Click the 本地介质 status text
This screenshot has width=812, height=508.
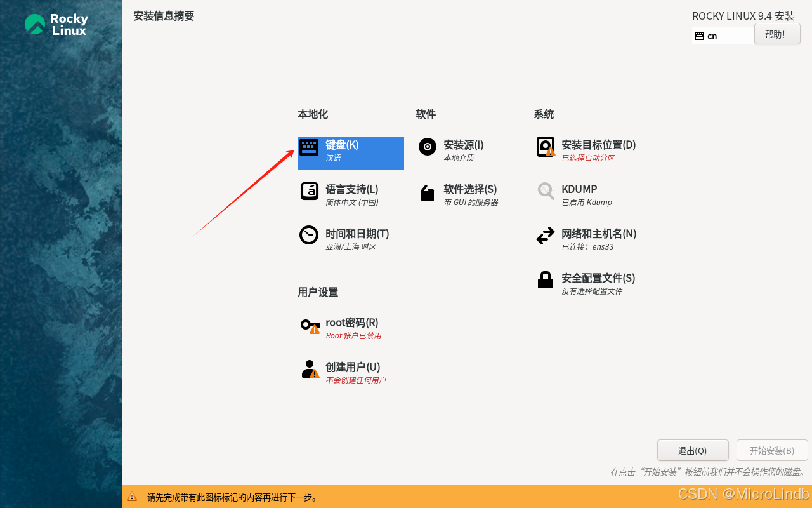coord(459,158)
